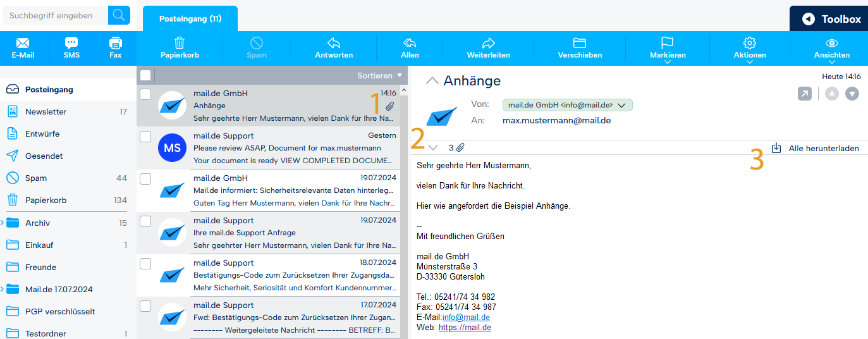This screenshot has height=339, width=868.
Task: Open the 'Mail.de informiert' message
Action: tap(269, 190)
